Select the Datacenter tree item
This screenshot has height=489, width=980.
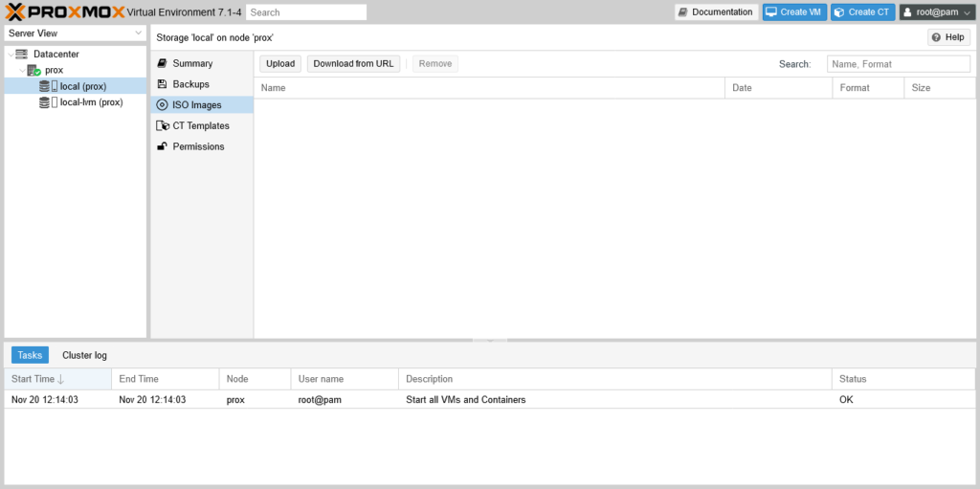(75, 55)
